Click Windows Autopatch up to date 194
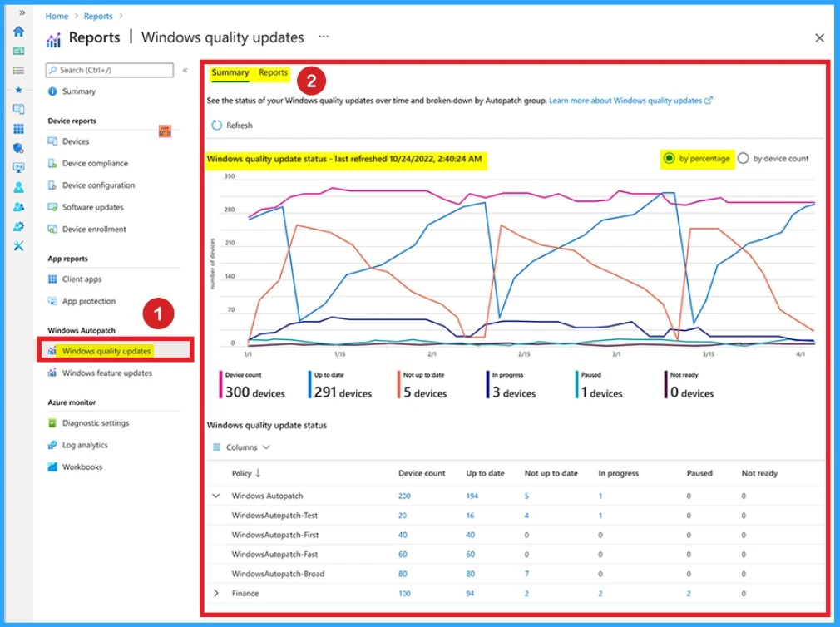Screen dimensions: 840x627 pos(472,496)
